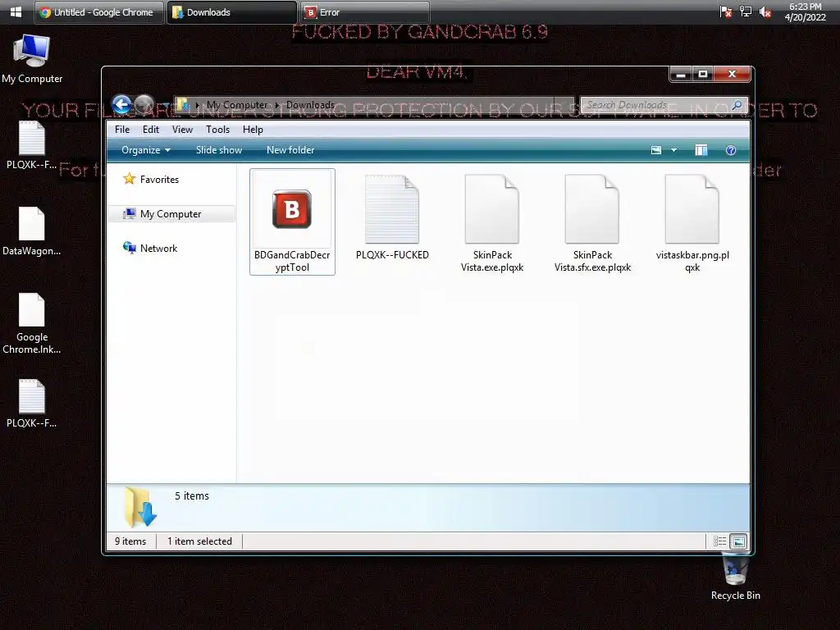
Task: Click New folder button
Action: pyautogui.click(x=290, y=150)
